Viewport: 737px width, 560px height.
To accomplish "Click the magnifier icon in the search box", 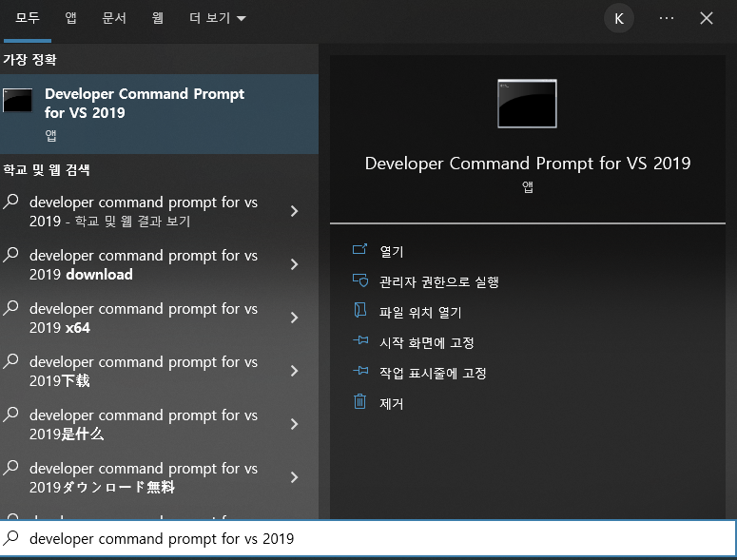I will 11,537.
